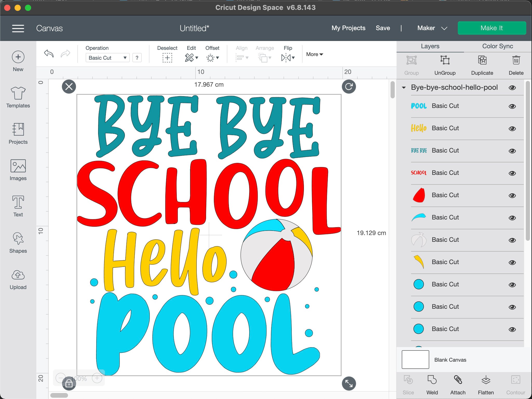Hide the POOL Basic Cut layer
This screenshot has width=532, height=399.
pyautogui.click(x=513, y=106)
